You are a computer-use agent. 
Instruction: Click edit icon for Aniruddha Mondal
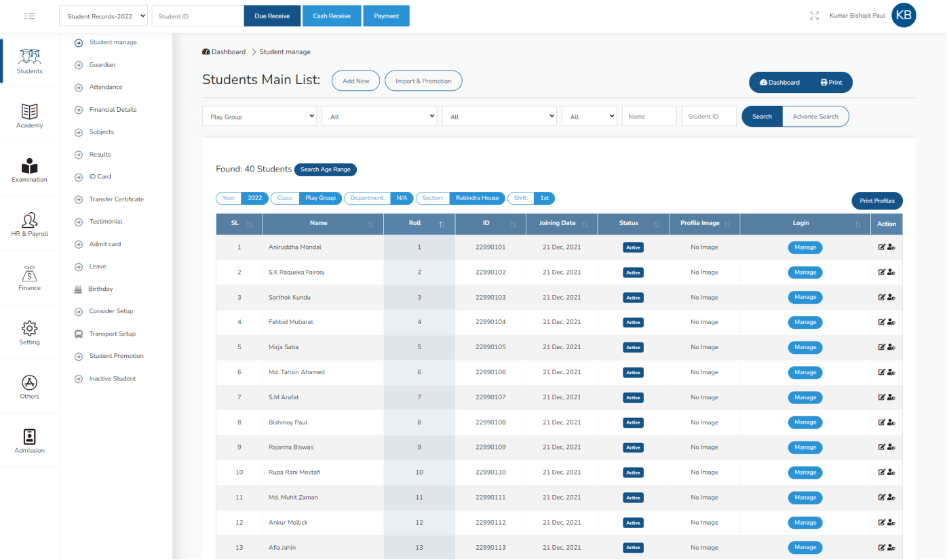click(882, 247)
